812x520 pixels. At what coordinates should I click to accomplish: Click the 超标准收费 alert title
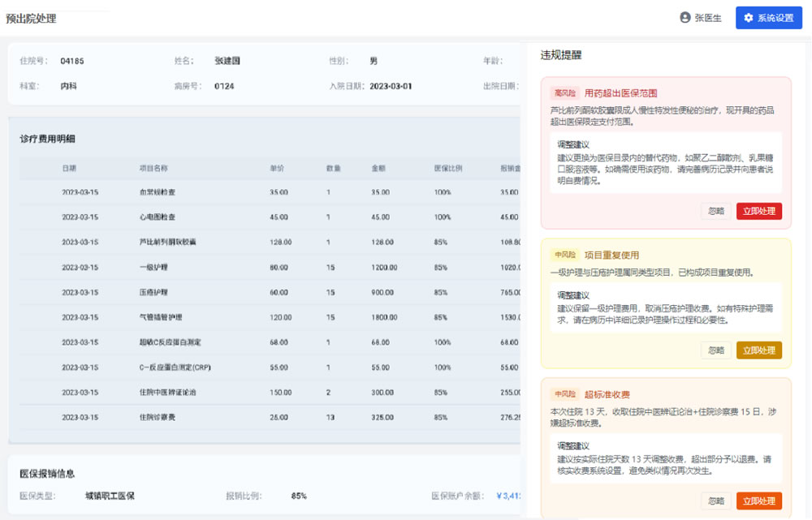click(x=607, y=394)
